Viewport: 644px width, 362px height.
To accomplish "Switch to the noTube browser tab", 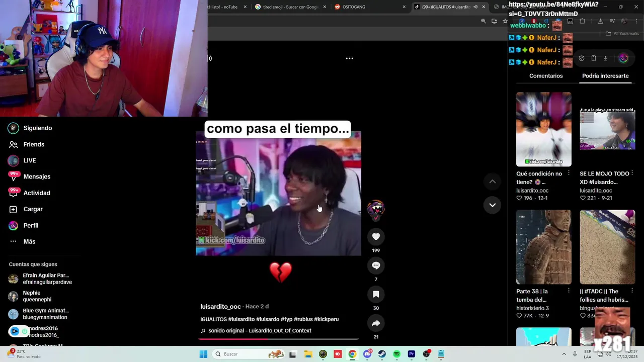I will click(x=227, y=7).
